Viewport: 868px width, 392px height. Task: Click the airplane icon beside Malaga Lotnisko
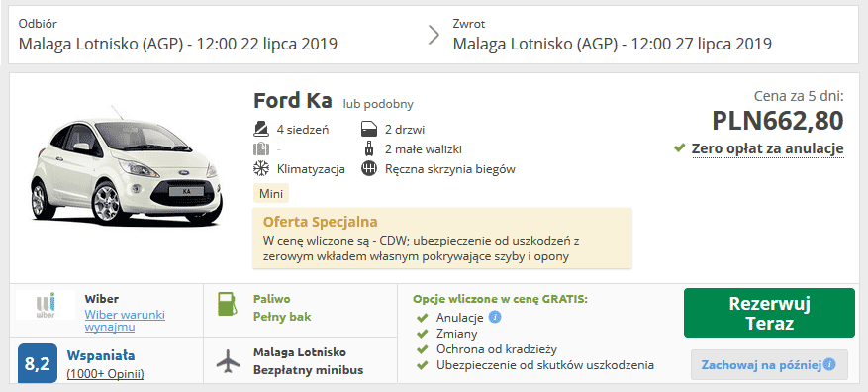(x=228, y=361)
